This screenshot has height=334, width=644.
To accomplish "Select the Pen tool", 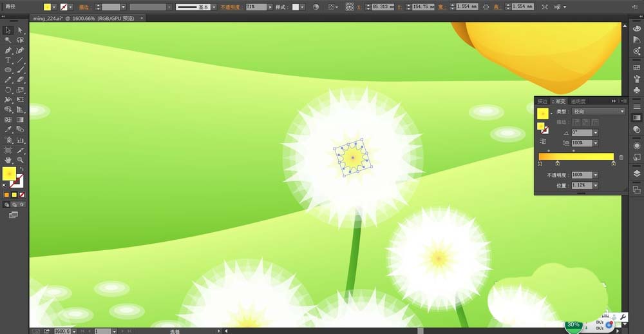I will [x=8, y=50].
